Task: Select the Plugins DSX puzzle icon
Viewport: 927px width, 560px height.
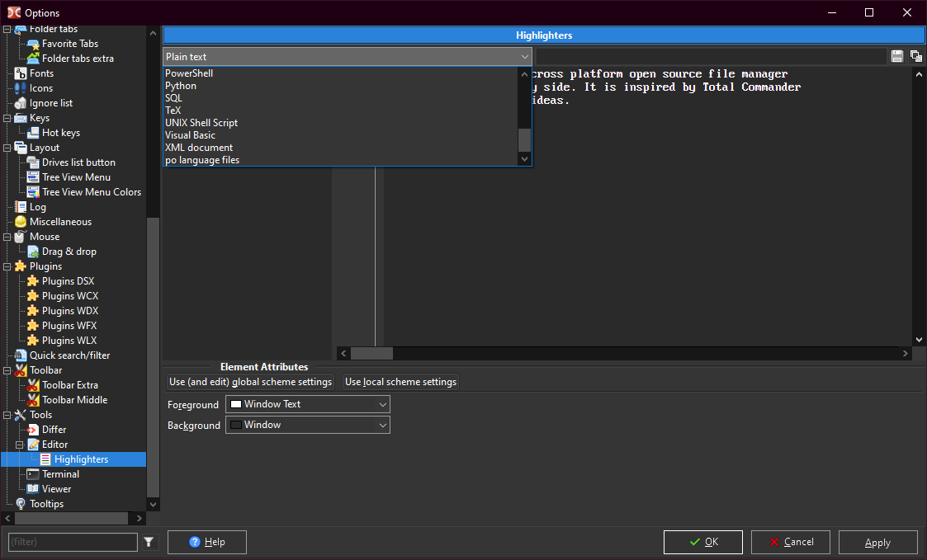Action: pyautogui.click(x=33, y=281)
